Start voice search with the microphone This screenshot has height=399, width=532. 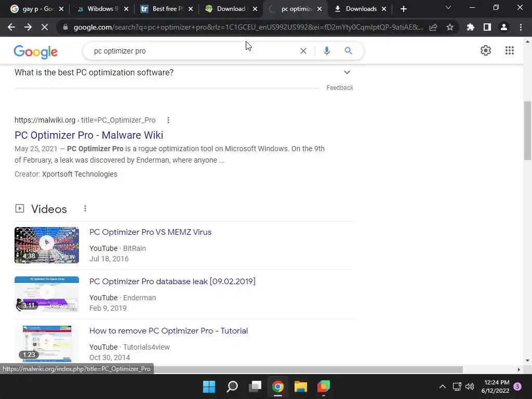click(326, 51)
